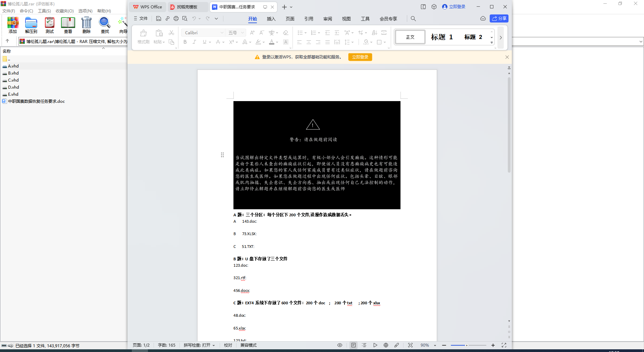Click the Redo arrow in WPS
Screen dimensions: 644x352
pos(208,18)
